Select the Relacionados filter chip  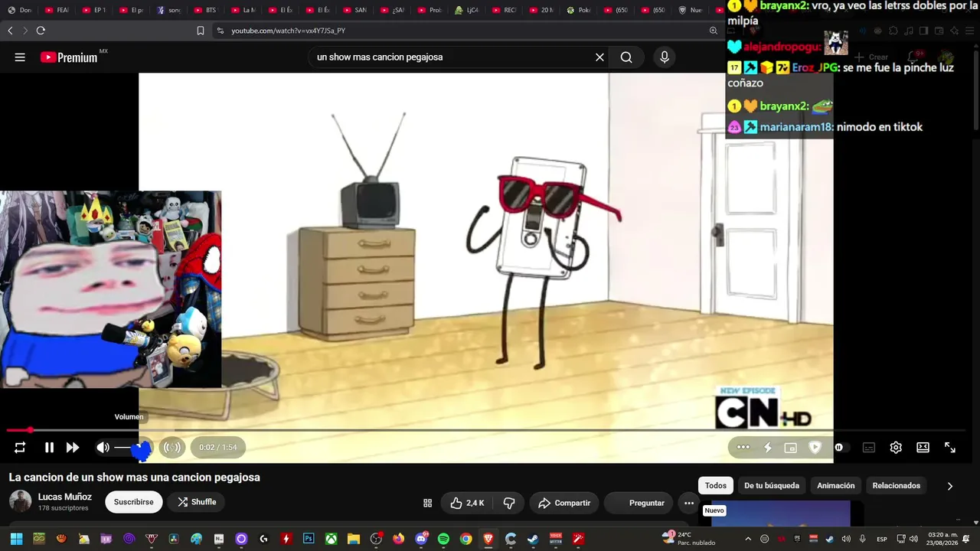click(897, 486)
